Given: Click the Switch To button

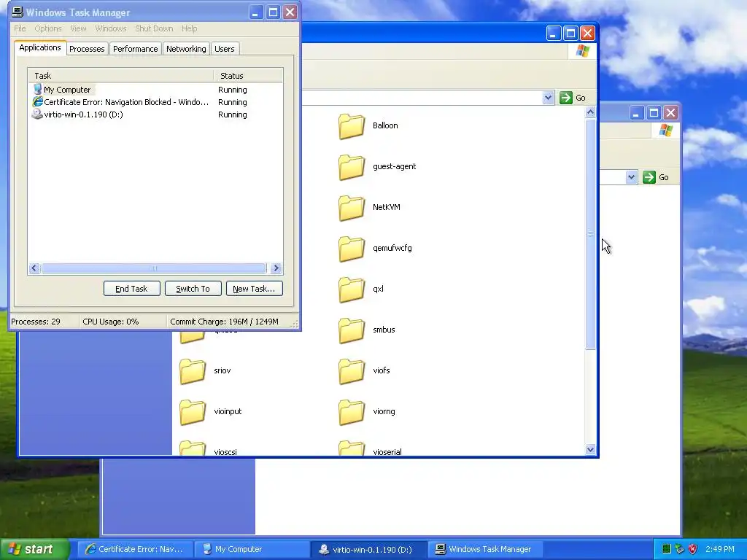Looking at the screenshot, I should coord(193,289).
